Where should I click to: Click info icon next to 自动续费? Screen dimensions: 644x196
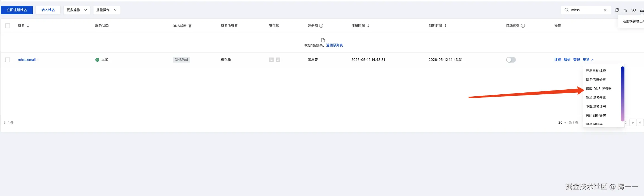pos(523,26)
